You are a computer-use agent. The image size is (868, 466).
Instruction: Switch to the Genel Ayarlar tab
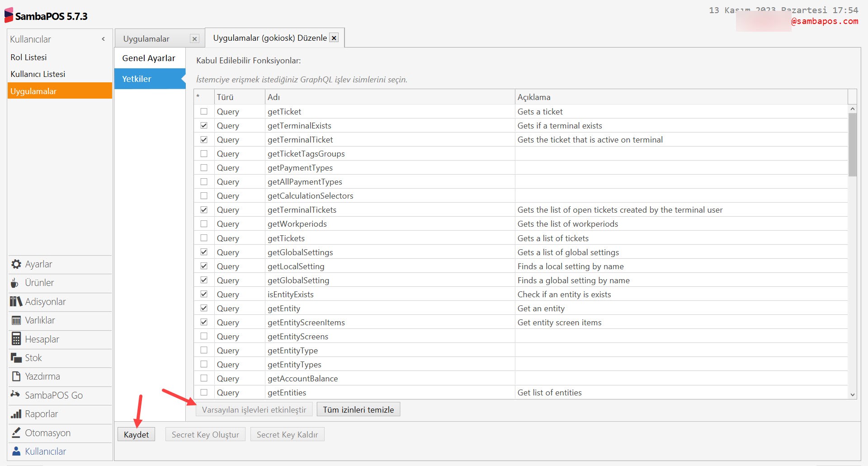[149, 58]
